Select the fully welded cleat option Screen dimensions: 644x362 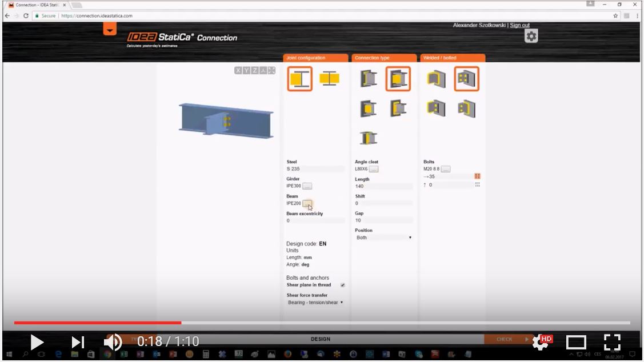click(x=436, y=79)
